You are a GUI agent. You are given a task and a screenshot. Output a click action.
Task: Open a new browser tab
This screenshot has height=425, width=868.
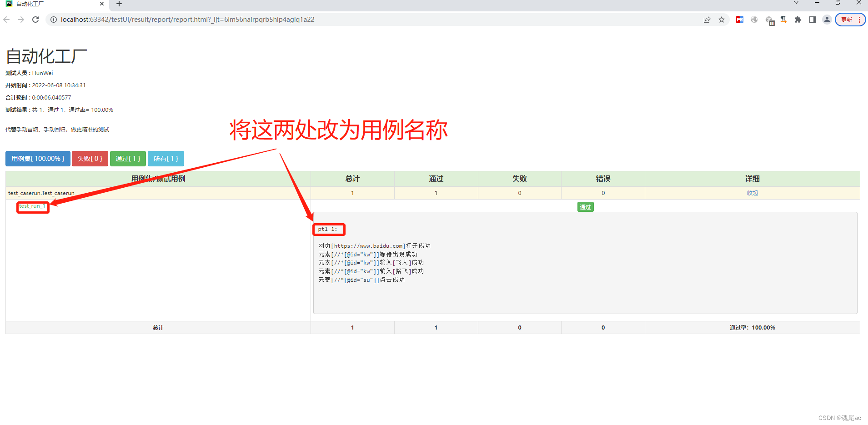[119, 4]
